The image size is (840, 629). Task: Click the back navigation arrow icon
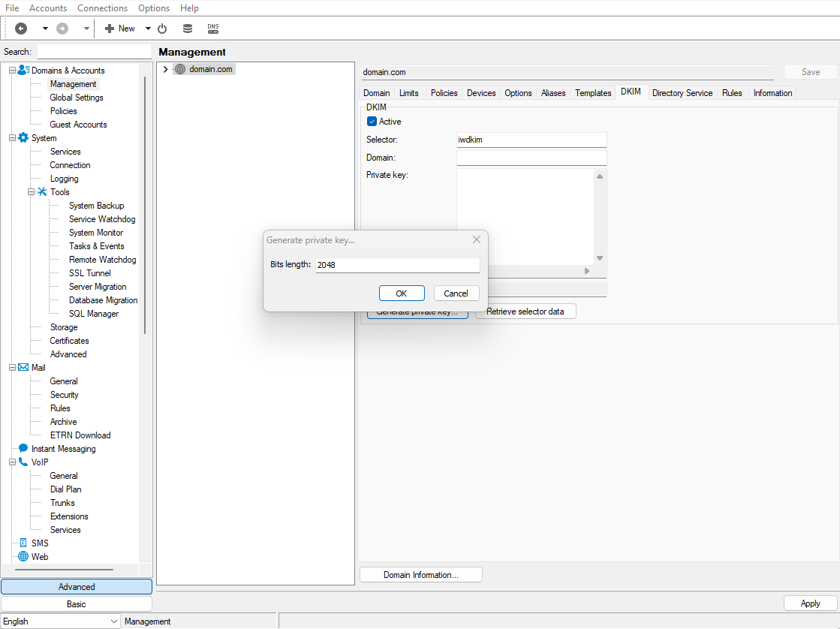click(x=21, y=29)
